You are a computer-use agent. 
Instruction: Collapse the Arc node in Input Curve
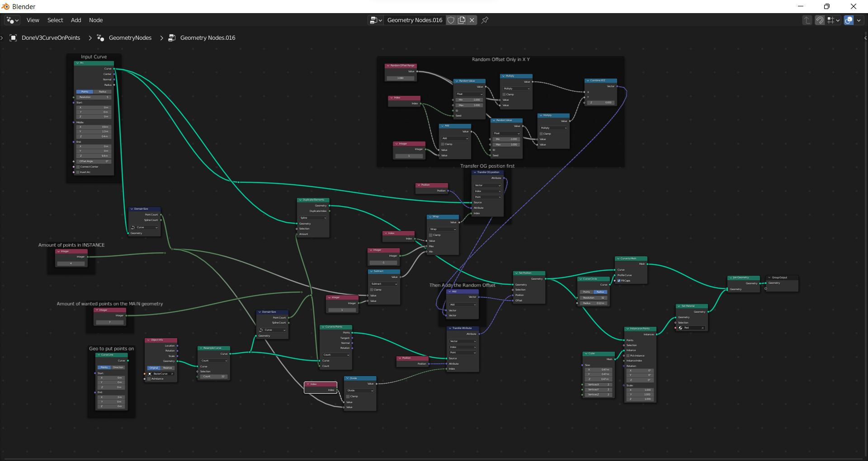78,63
